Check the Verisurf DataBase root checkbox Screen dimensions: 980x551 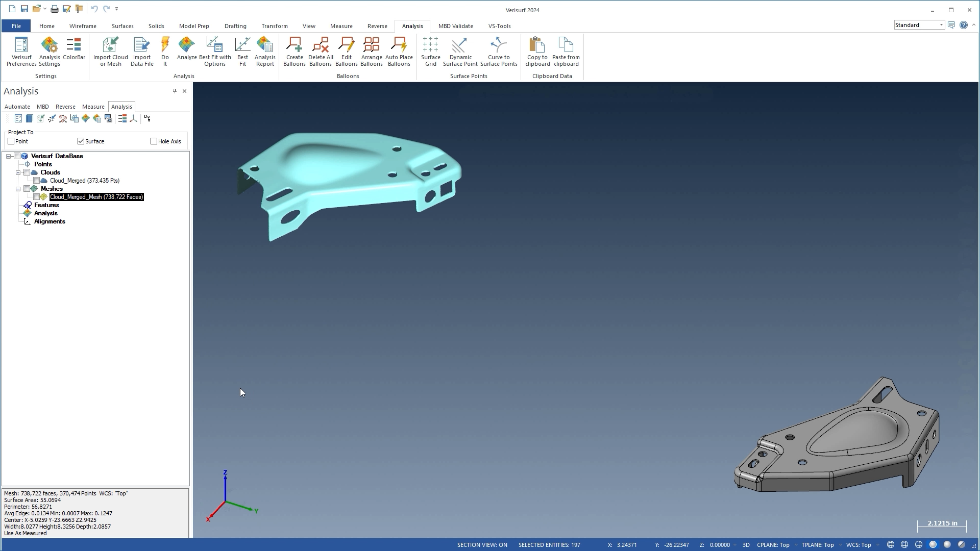(x=17, y=156)
